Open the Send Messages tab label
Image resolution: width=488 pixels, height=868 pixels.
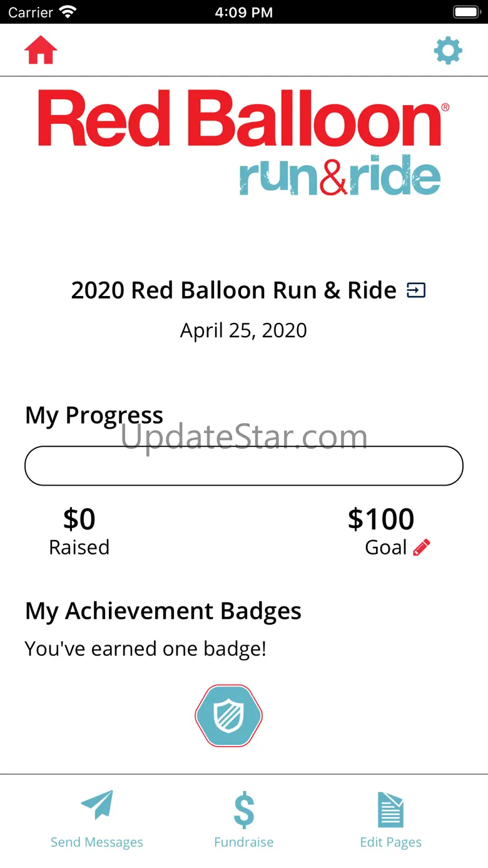tap(97, 842)
